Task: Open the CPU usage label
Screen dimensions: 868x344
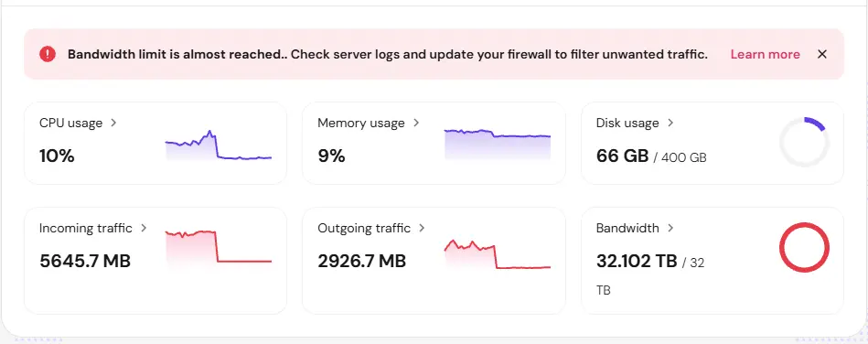Action: pos(70,123)
